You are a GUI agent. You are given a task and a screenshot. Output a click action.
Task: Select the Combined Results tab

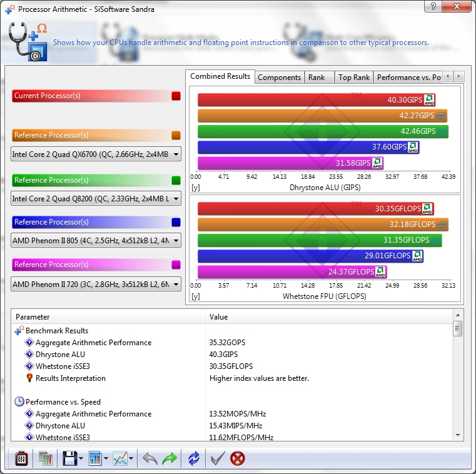coord(220,76)
